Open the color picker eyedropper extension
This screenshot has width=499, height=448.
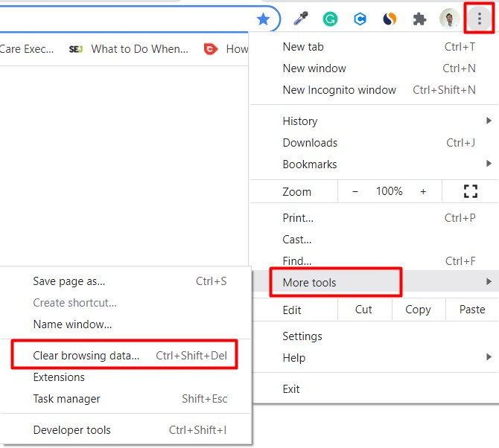point(300,19)
